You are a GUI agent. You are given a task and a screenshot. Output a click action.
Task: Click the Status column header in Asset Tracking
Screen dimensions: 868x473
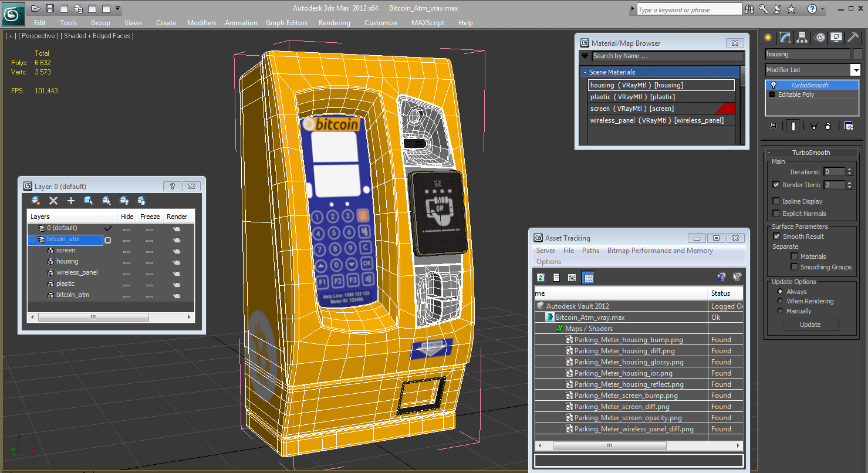coord(725,293)
